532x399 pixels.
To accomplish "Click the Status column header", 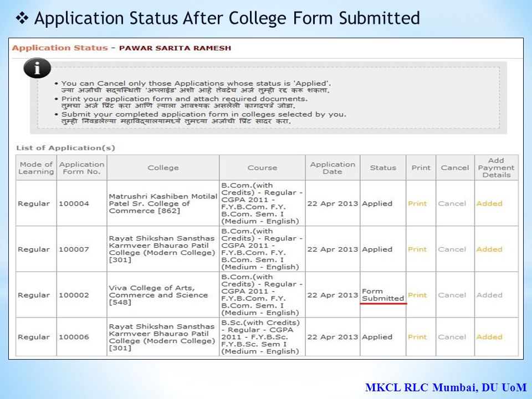I will [x=383, y=167].
